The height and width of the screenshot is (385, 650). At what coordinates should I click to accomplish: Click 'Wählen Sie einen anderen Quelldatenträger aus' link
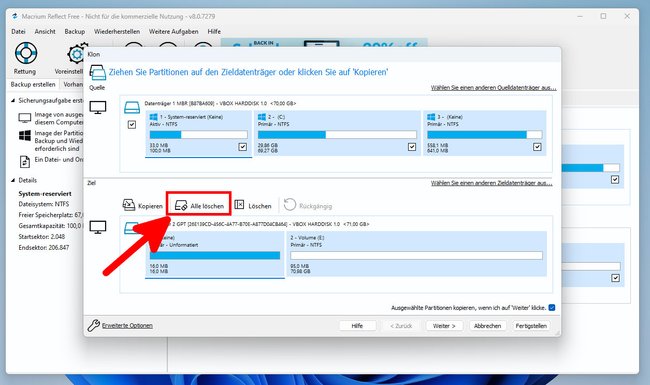(493, 88)
